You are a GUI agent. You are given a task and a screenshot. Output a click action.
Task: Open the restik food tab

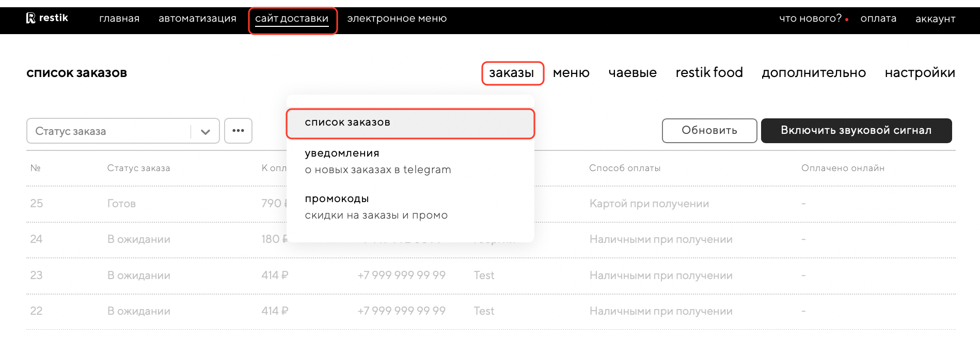pyautogui.click(x=709, y=73)
